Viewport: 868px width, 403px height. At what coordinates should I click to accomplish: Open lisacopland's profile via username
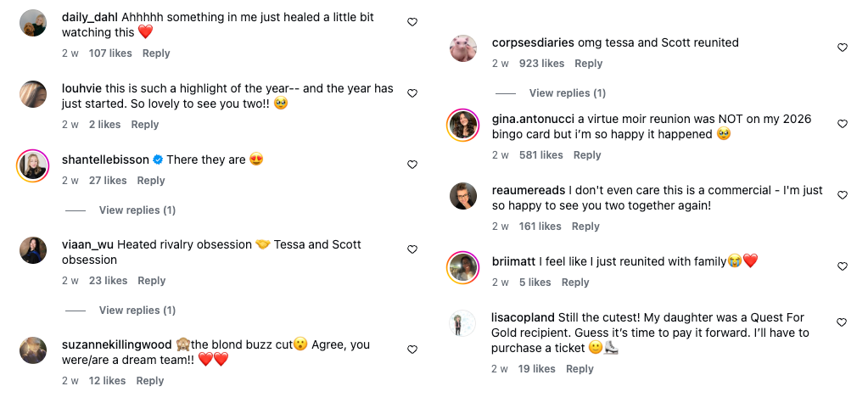click(524, 317)
